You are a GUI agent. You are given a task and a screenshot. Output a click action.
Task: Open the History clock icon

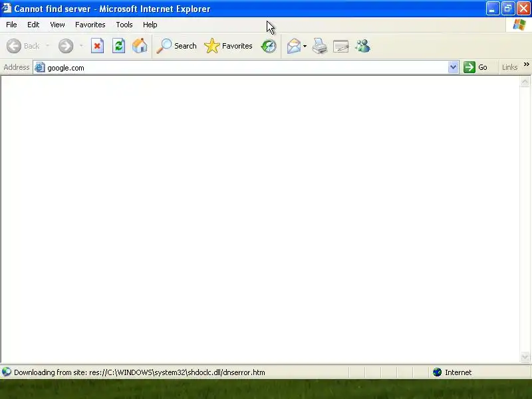(x=269, y=46)
